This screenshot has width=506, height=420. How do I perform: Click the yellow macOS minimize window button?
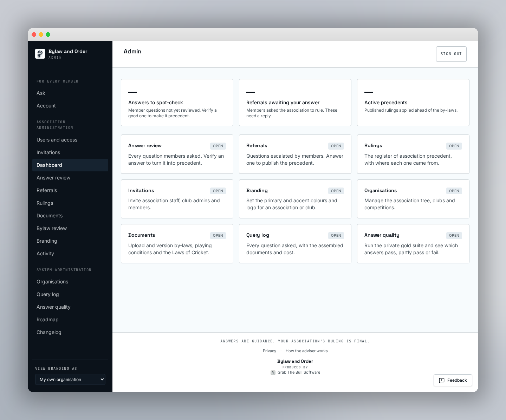click(41, 34)
